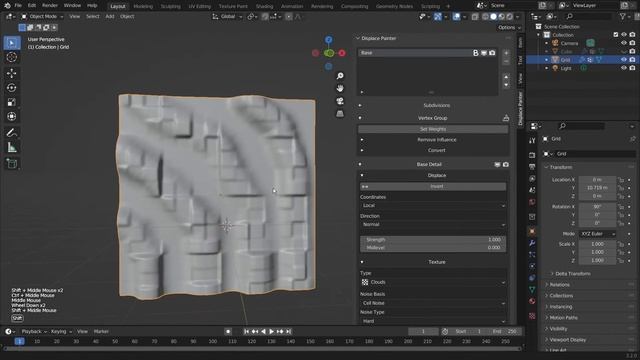Click the Invert button

[433, 187]
